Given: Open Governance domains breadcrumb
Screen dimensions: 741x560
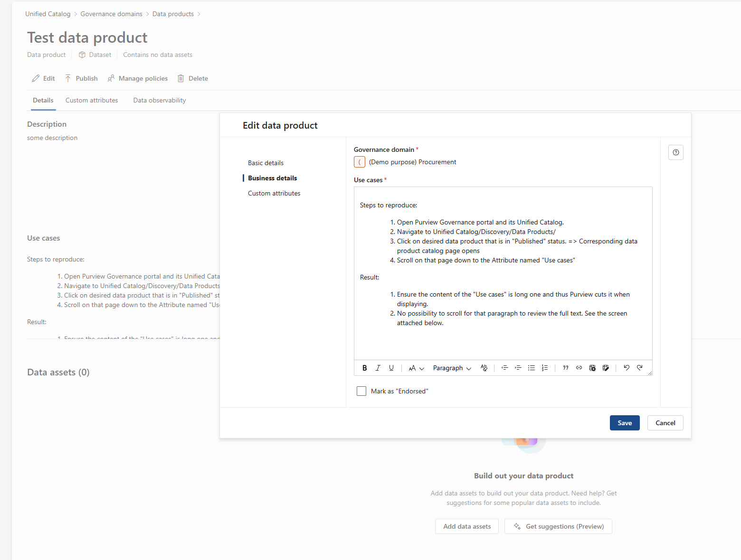Looking at the screenshot, I should click(111, 14).
